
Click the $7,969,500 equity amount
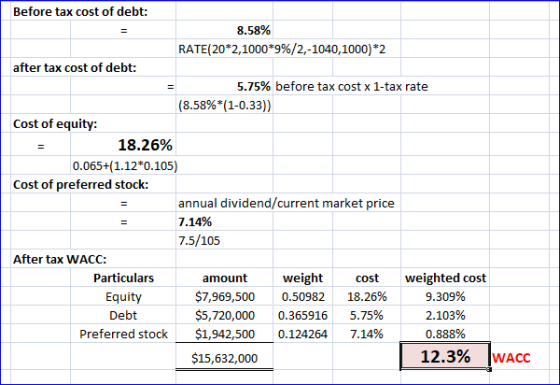point(225,297)
